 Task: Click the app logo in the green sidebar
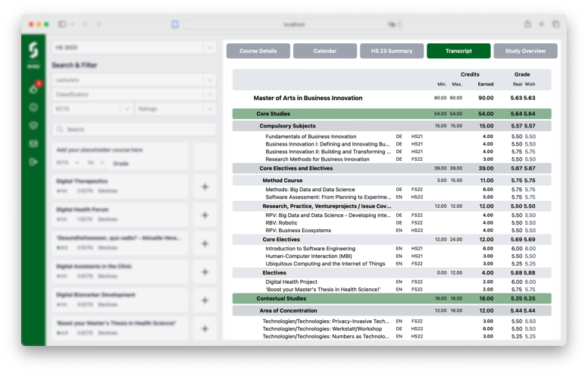pyautogui.click(x=33, y=52)
